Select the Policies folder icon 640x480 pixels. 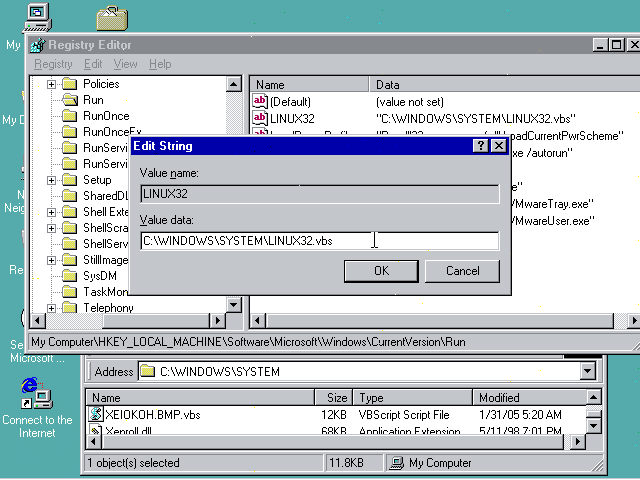[x=70, y=84]
